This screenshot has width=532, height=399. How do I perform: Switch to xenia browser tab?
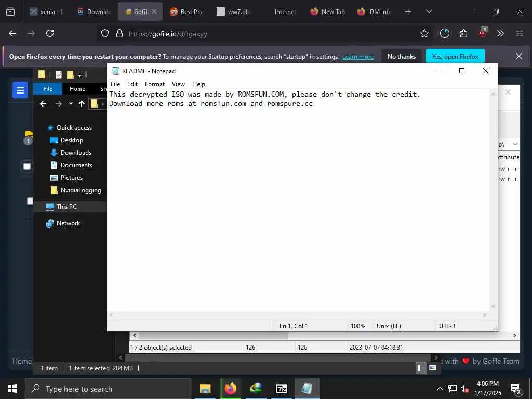tap(47, 11)
